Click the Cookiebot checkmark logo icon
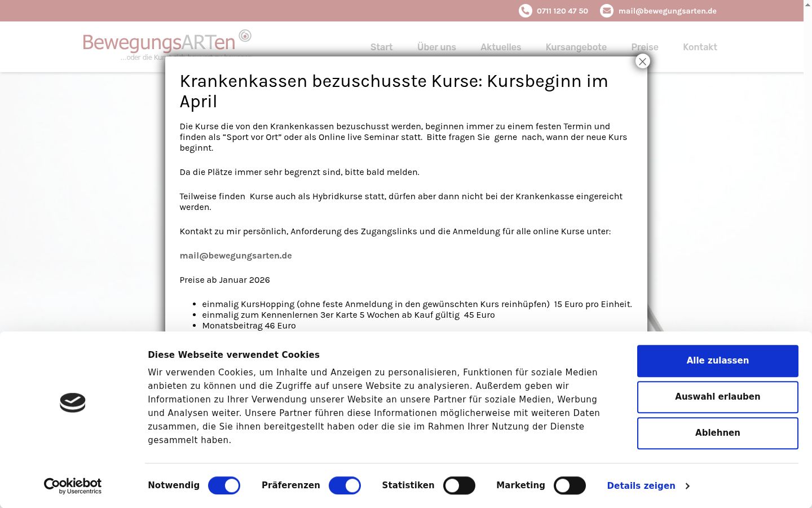The image size is (812, 508). point(73,402)
